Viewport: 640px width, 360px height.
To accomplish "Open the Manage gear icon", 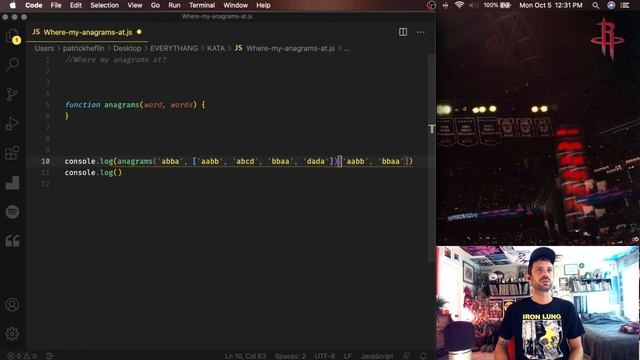I will pyautogui.click(x=12, y=334).
